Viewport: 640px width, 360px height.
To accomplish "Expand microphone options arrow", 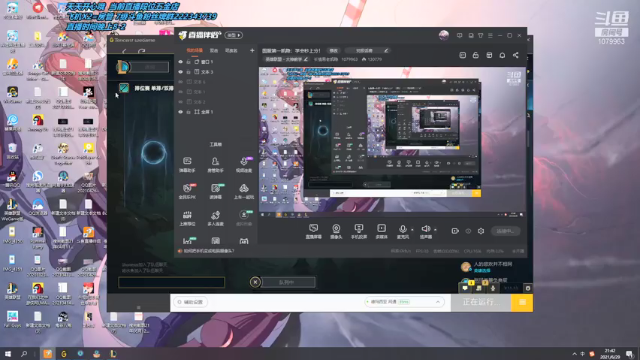I will click(412, 229).
